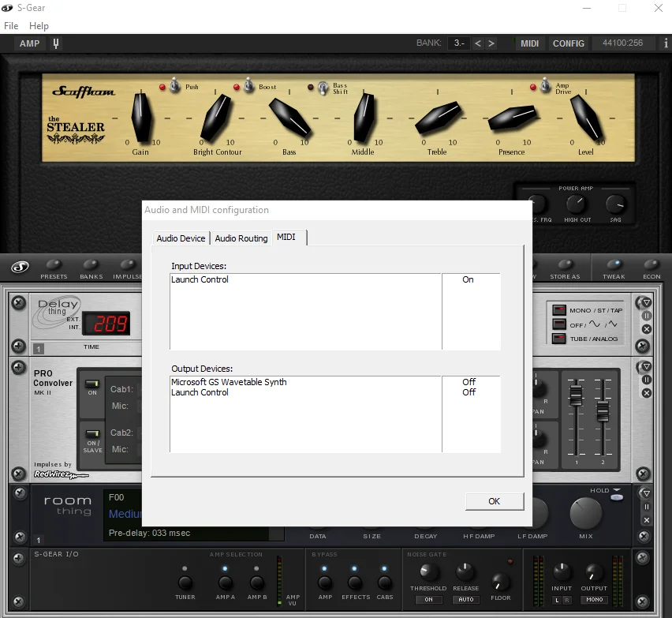Open the CONFIG button in top bar
This screenshot has height=618, width=672.
569,43
